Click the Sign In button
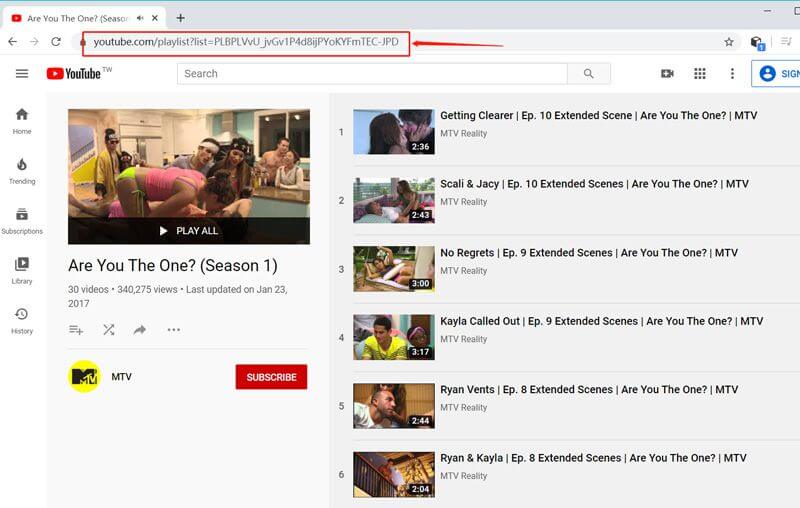 tap(777, 73)
